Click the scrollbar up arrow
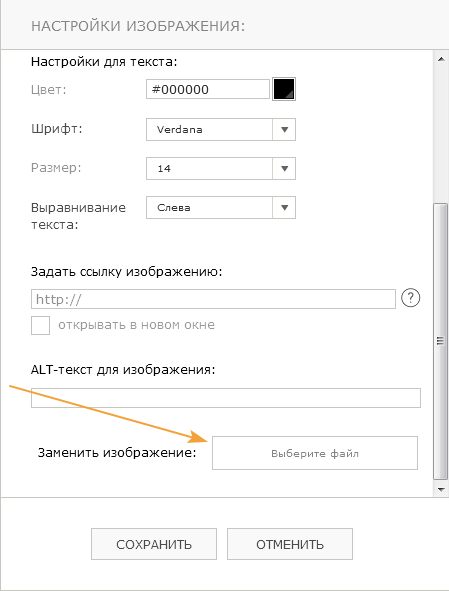 (x=440, y=59)
